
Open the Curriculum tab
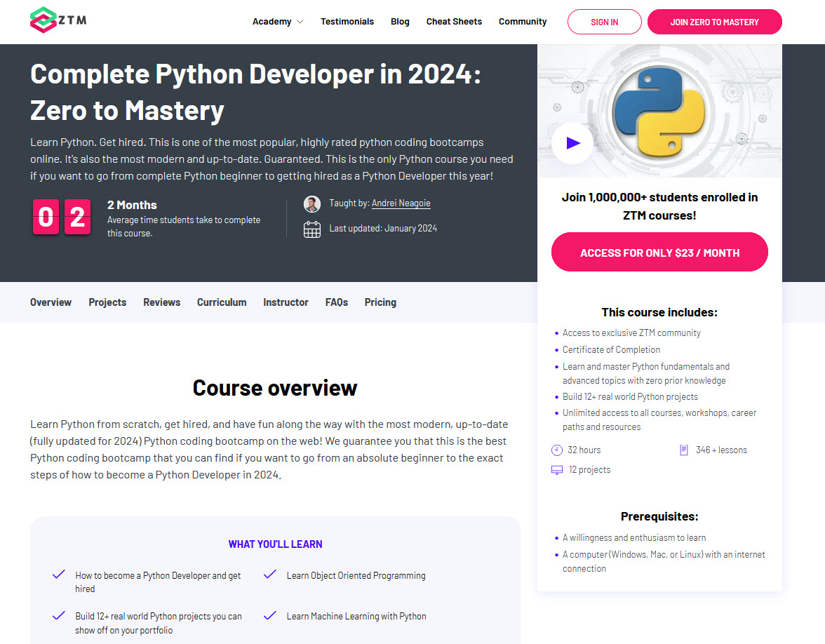[x=222, y=302]
